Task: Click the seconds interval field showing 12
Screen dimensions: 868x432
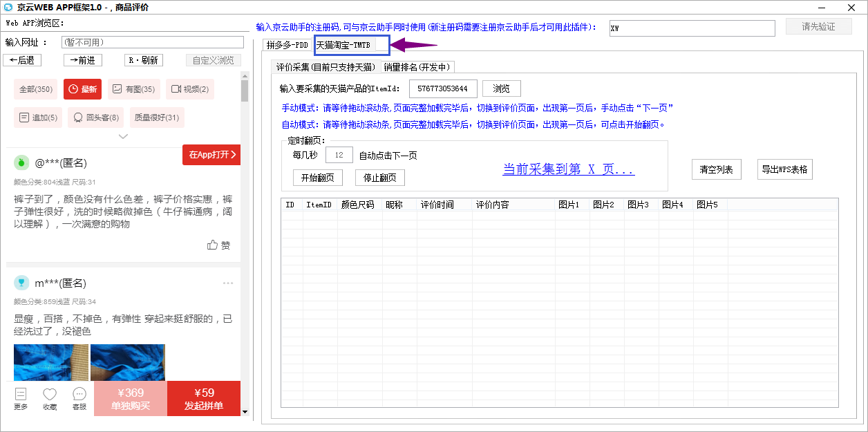Action: pos(339,155)
